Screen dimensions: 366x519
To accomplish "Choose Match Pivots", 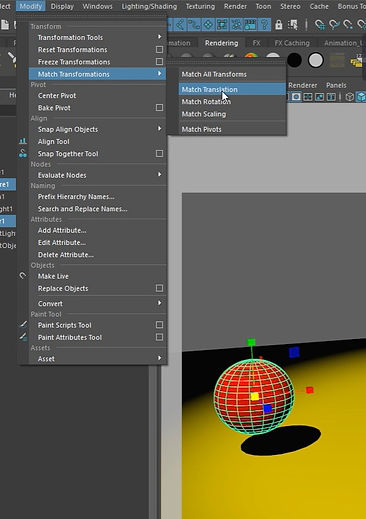I will click(x=232, y=129).
